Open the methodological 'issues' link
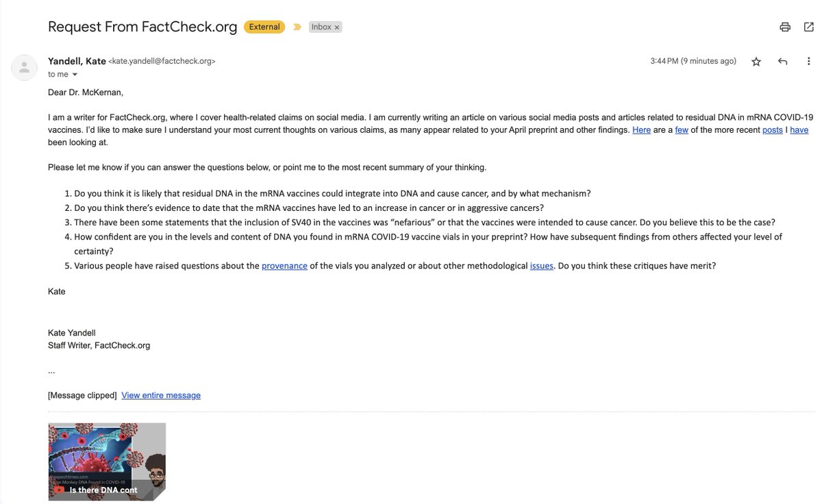This screenshot has height=504, width=822. coord(541,266)
